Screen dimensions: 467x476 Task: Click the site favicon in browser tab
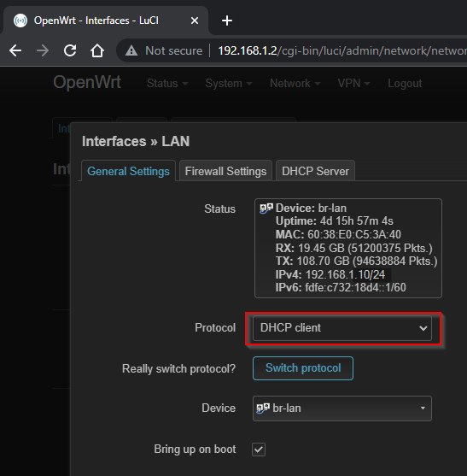pos(20,21)
